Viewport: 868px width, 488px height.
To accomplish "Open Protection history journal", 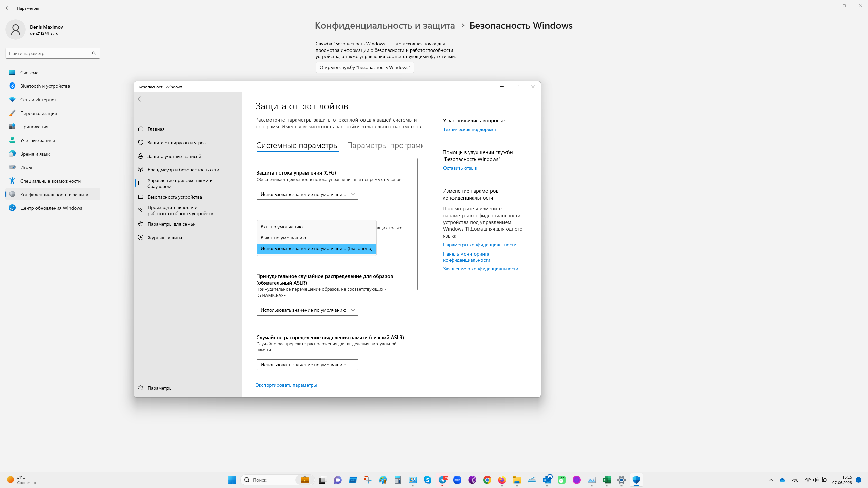I will (x=164, y=238).
